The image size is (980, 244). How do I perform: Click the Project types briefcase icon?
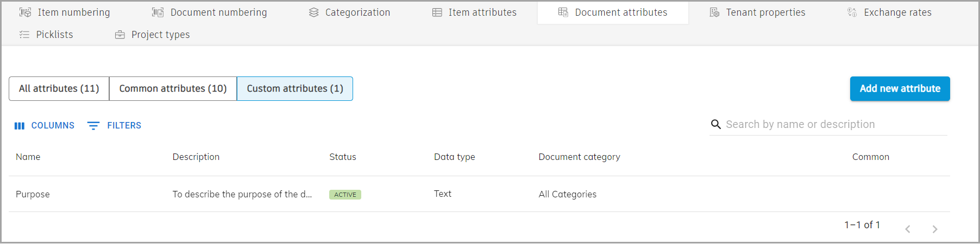(x=120, y=35)
